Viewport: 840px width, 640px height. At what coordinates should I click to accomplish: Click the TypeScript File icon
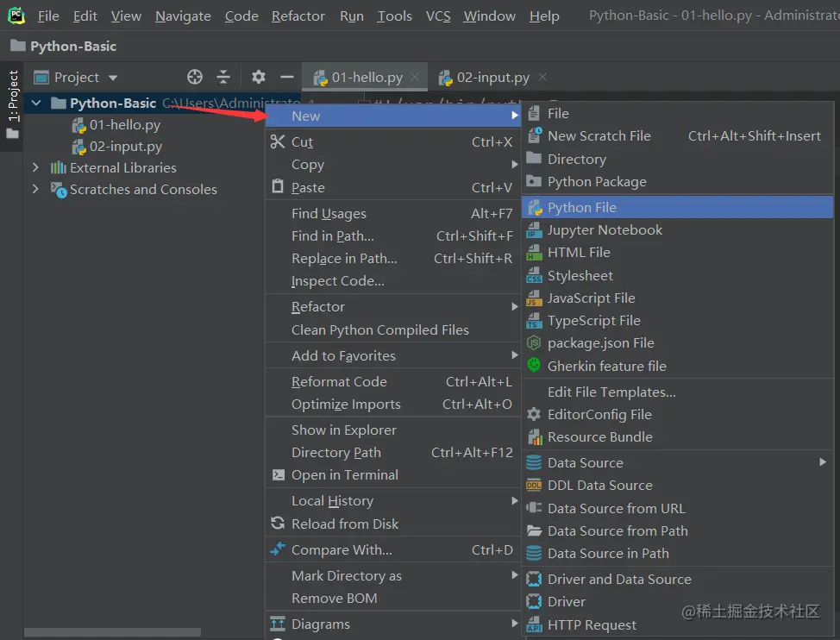[534, 320]
